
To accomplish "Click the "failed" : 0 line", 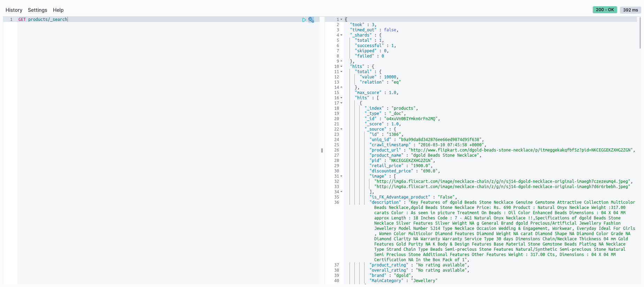I will tap(369, 56).
